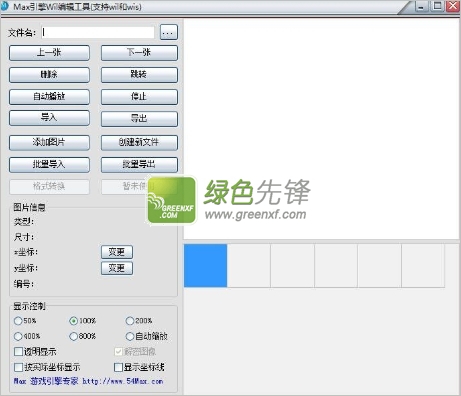Click the 批量导出 (batch export) button

point(139,165)
